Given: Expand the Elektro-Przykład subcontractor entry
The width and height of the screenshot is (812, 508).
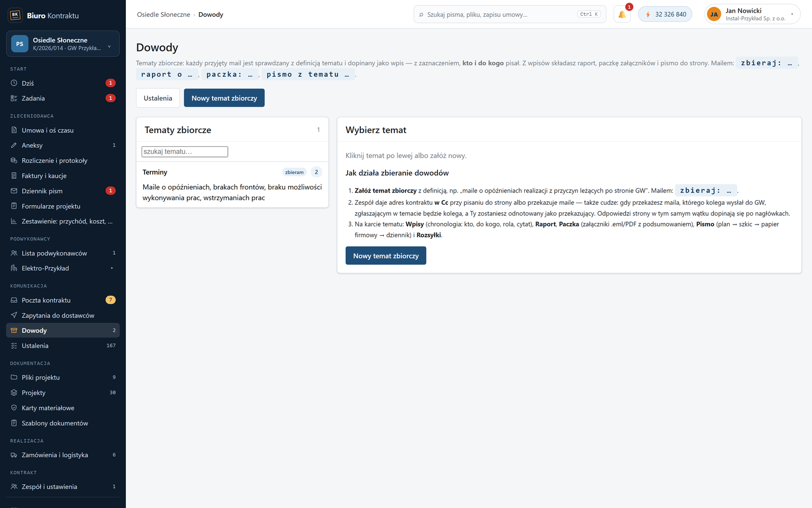Looking at the screenshot, I should 63,268.
